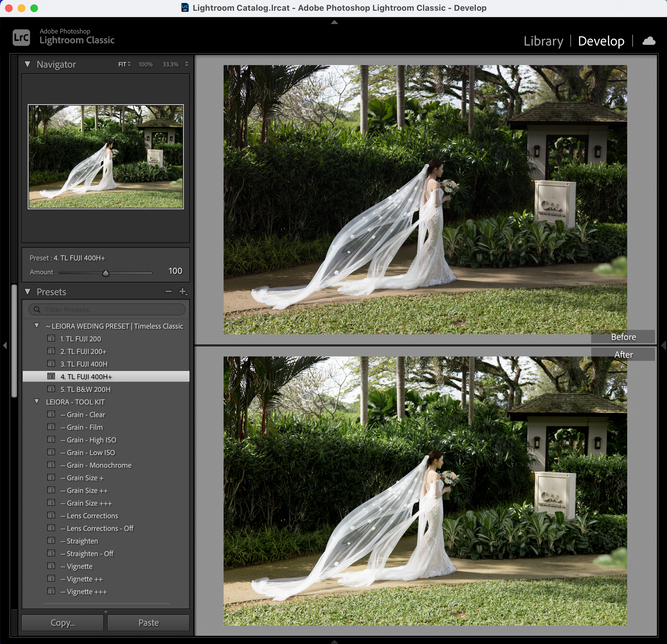Click the Copy... button

point(62,622)
